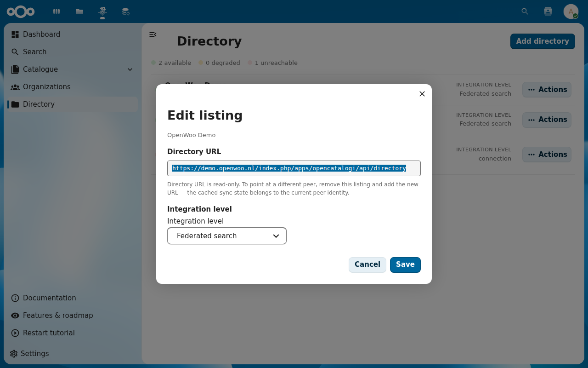Click the 'Edit listing' dialog heading
The image size is (588, 368).
click(205, 115)
